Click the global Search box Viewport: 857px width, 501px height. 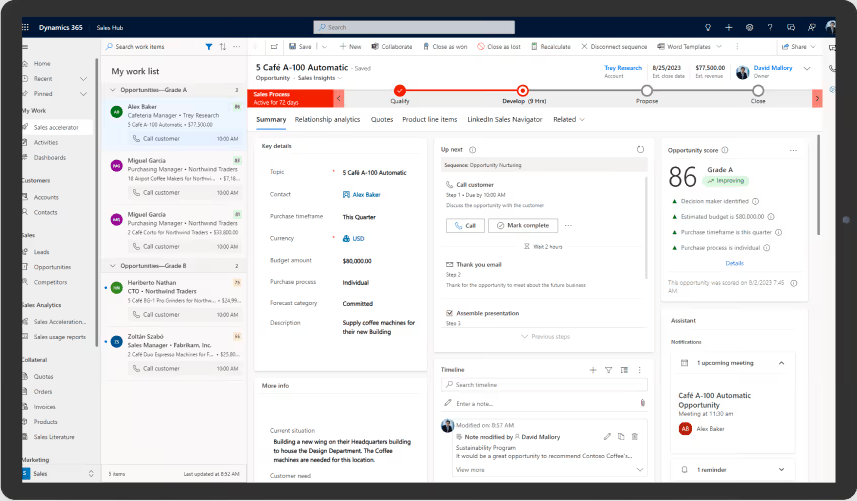point(414,27)
